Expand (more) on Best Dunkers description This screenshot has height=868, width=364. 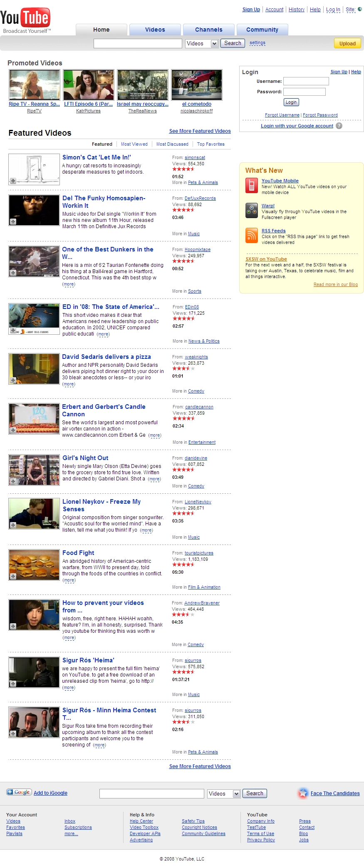click(69, 284)
